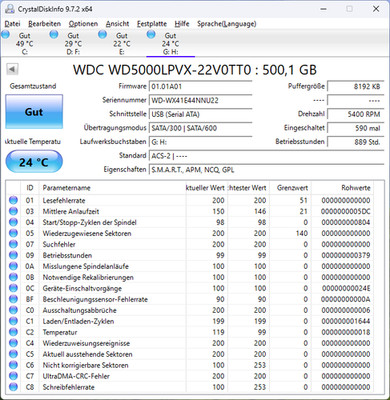The image size is (390, 400).
Task: Click the status dot for Misslungene Spindelanläufe
Action: click(13, 266)
